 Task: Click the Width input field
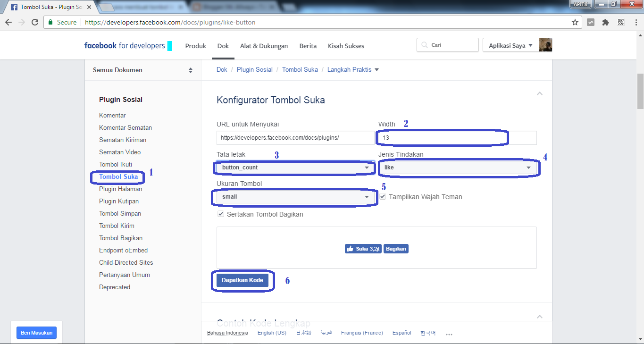(458, 138)
